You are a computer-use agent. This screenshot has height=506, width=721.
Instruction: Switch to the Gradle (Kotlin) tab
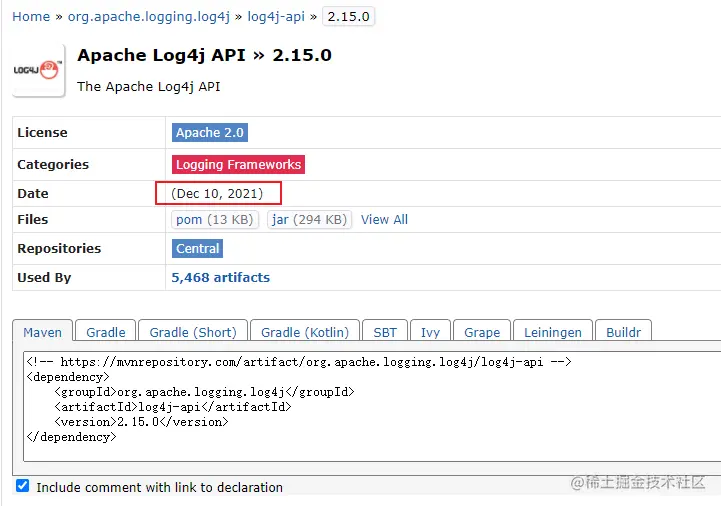(305, 332)
